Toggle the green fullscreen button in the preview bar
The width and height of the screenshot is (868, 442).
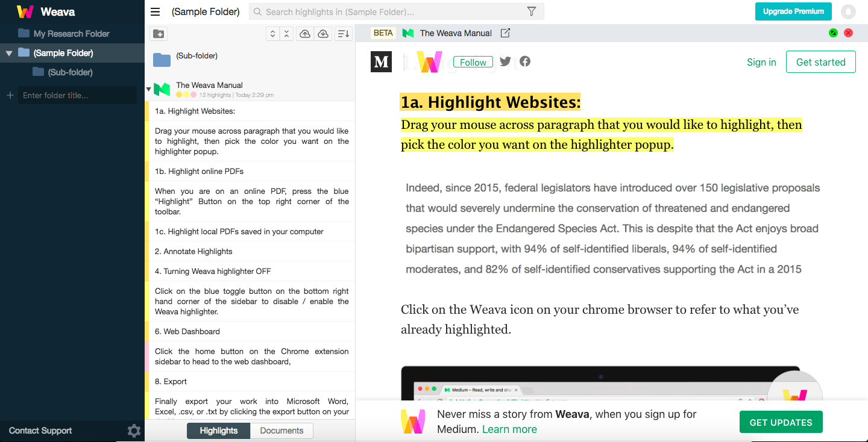pos(833,33)
